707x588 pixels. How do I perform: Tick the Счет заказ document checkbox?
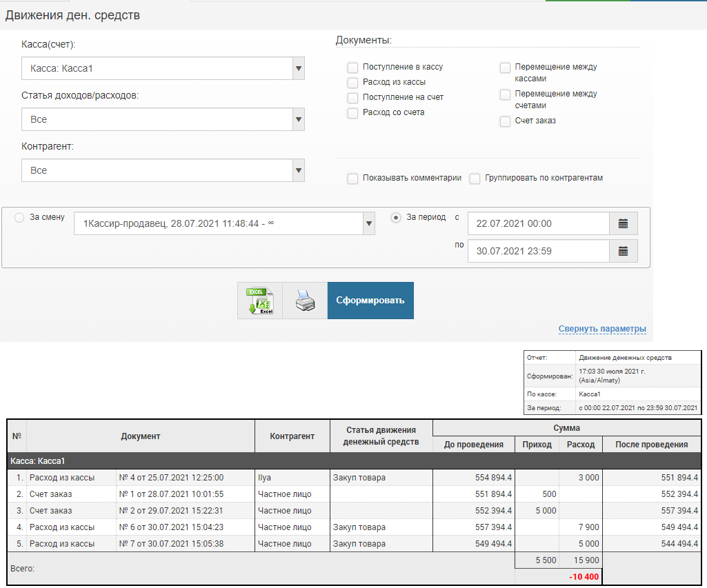click(x=505, y=121)
